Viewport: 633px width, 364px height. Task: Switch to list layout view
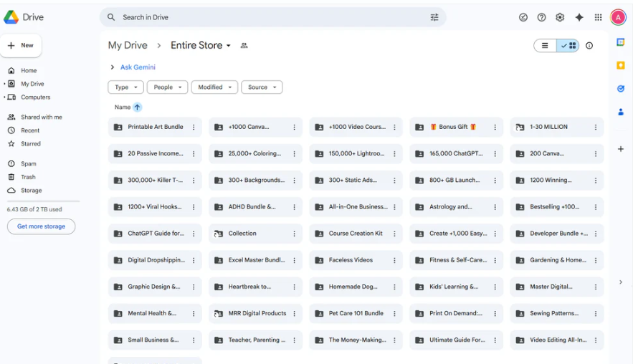[x=545, y=46]
